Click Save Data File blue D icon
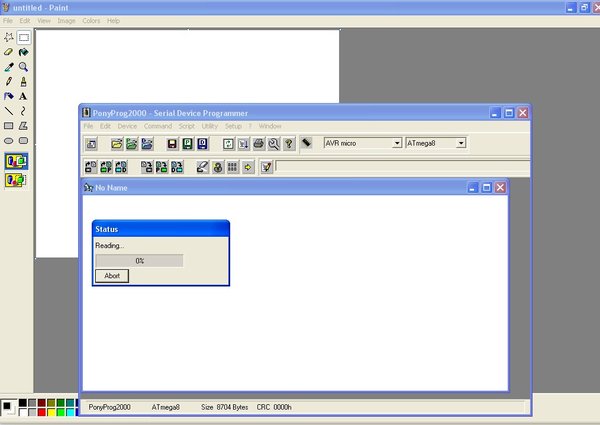 point(202,144)
